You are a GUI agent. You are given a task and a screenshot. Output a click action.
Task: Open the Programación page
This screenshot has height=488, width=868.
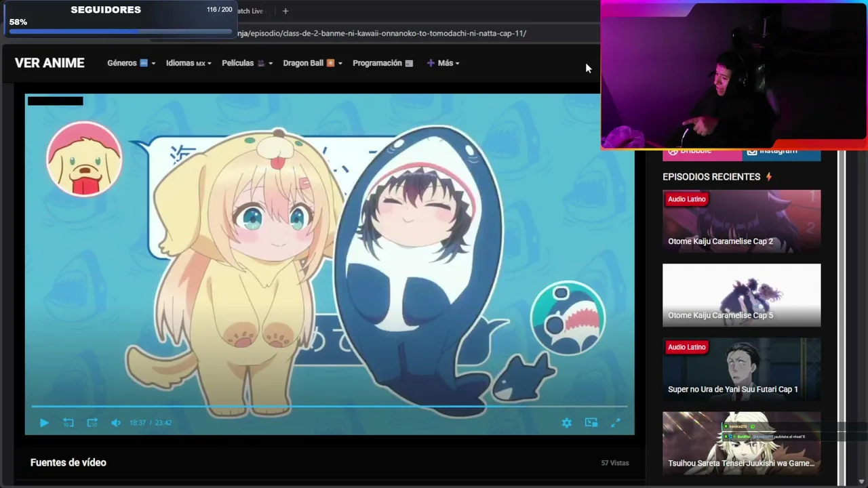pyautogui.click(x=382, y=63)
